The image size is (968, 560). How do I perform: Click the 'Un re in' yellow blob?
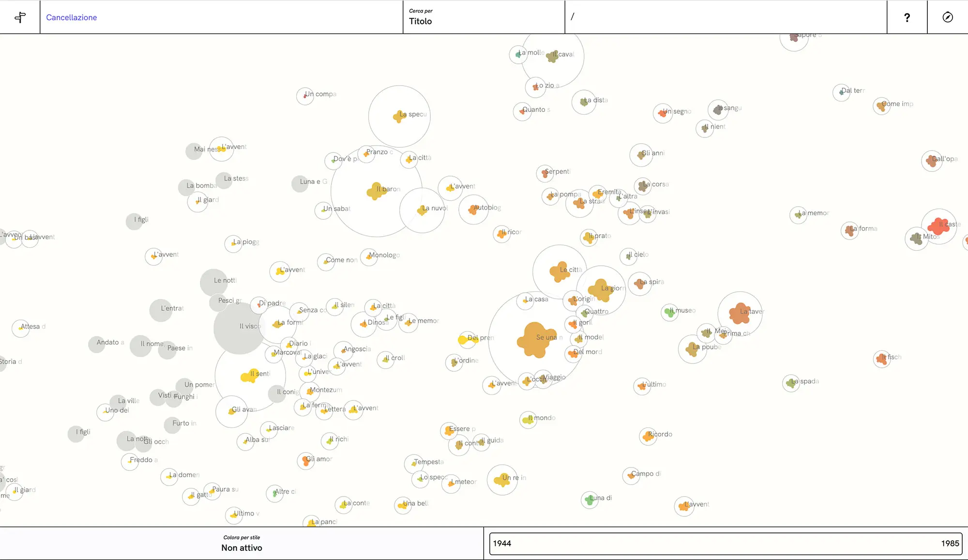(x=501, y=480)
